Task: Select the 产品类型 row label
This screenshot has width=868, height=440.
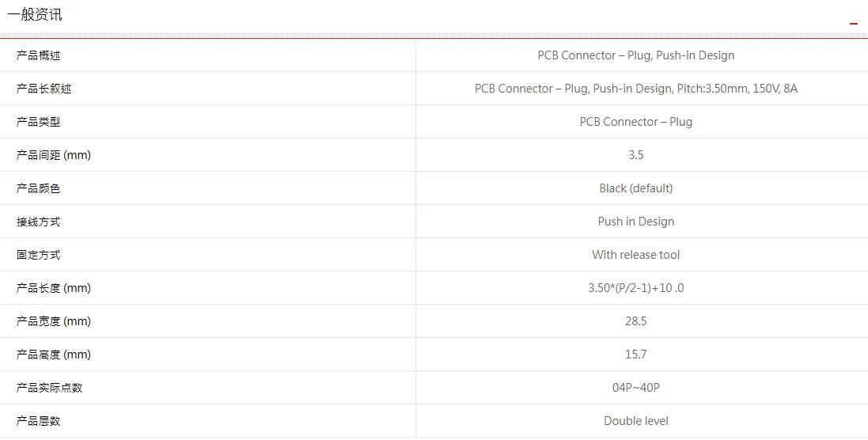Action: pos(38,122)
